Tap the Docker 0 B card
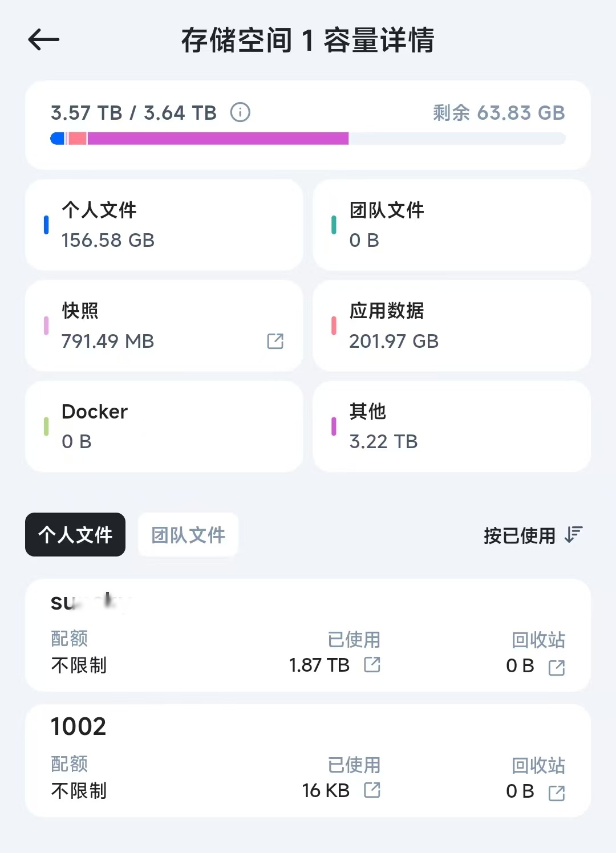 pos(164,426)
